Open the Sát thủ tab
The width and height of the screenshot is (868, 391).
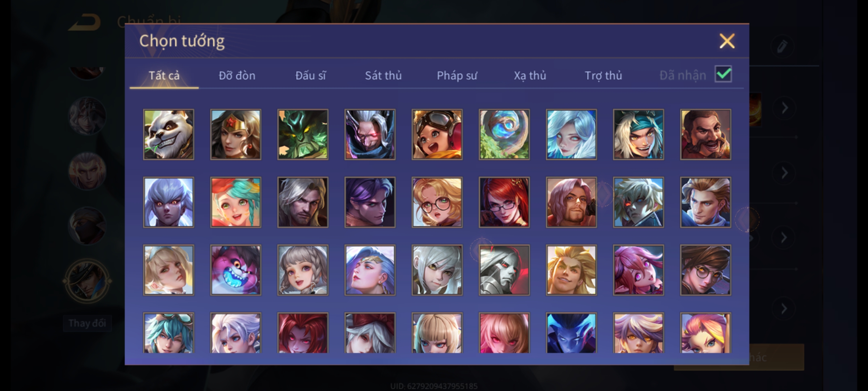coord(383,75)
